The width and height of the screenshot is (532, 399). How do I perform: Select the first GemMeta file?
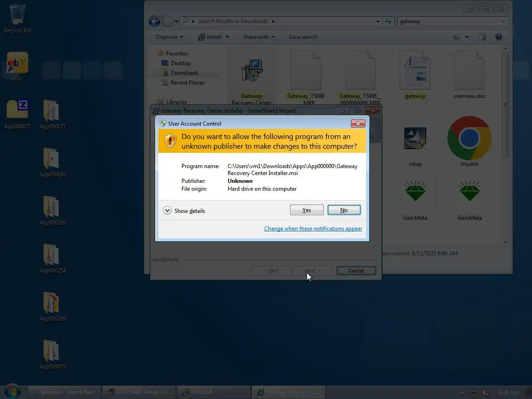[x=415, y=200]
